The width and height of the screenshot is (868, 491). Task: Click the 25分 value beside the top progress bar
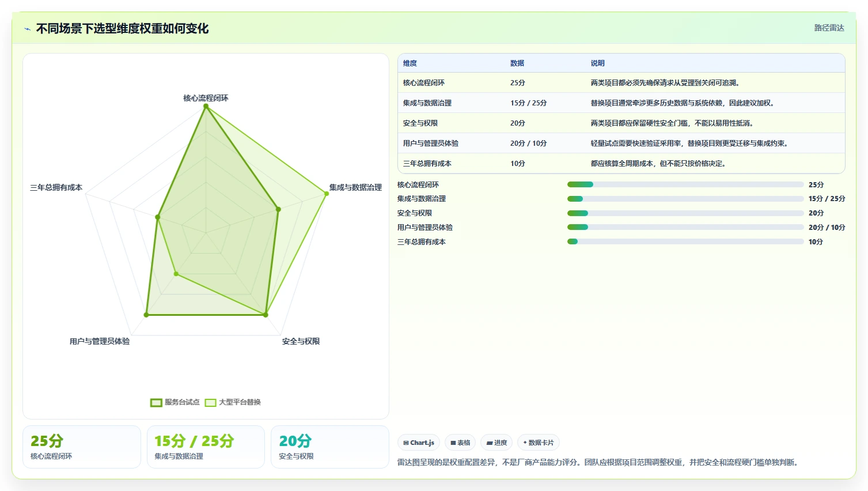click(x=816, y=184)
